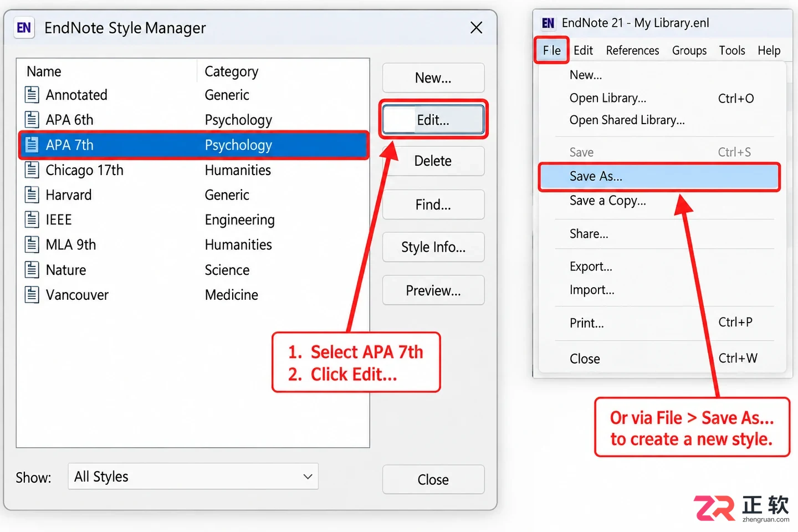Viewport: 798px width, 532px height.
Task: Open the Tools menu
Action: (732, 50)
